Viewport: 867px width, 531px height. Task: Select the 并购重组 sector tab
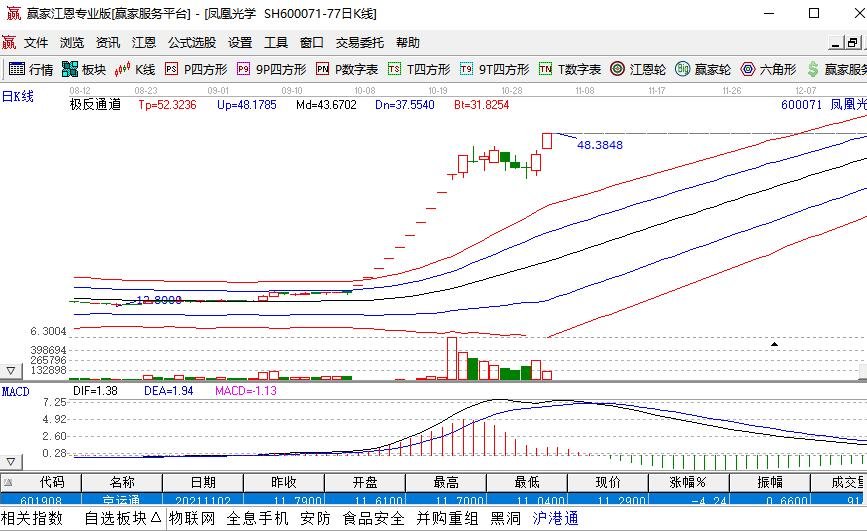(x=447, y=518)
